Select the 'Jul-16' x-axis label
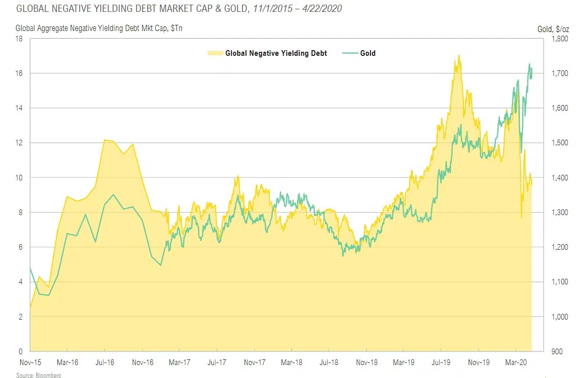This screenshot has height=378, width=588. [x=105, y=361]
